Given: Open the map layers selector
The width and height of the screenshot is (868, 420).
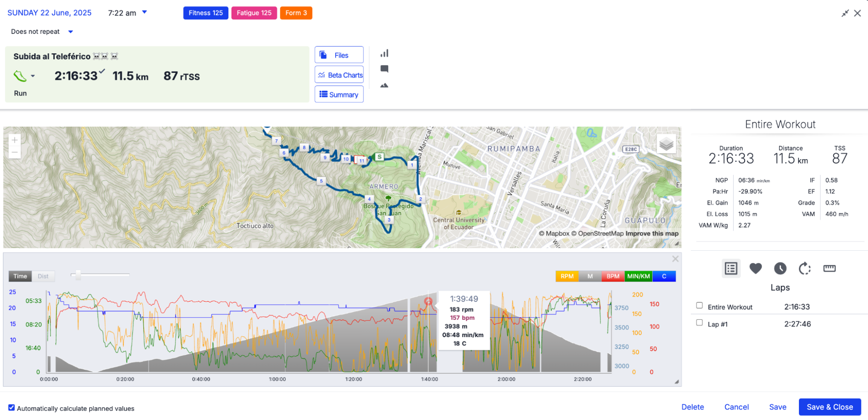Looking at the screenshot, I should point(666,144).
